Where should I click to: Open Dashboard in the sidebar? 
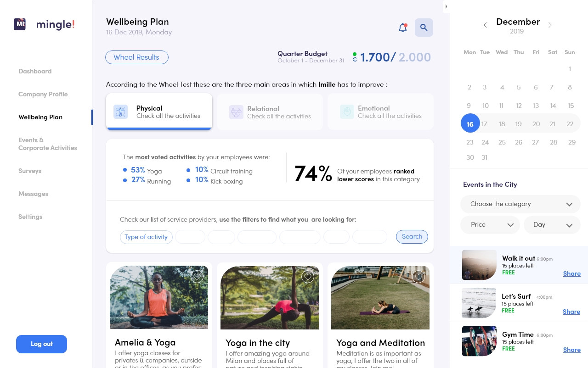click(x=35, y=71)
